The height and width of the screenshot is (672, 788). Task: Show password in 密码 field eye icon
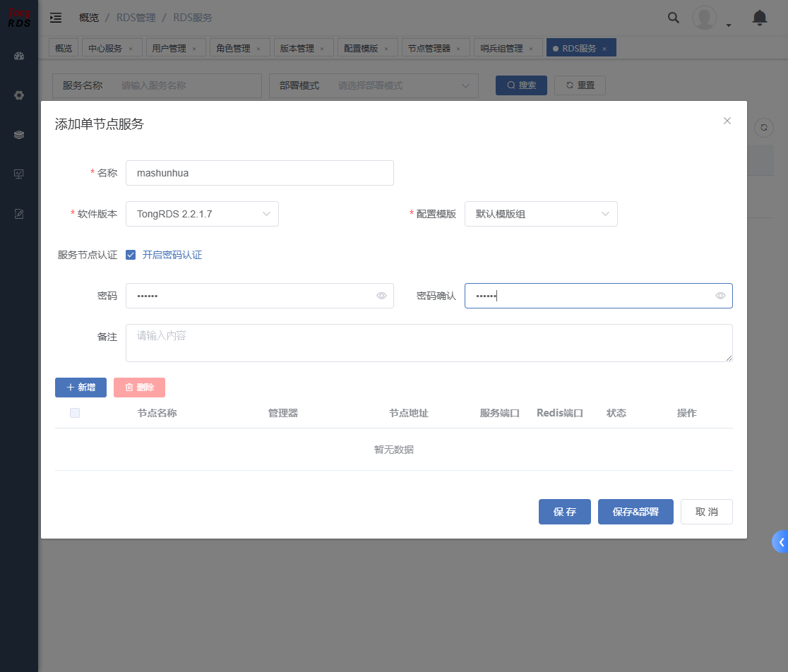[x=381, y=296]
